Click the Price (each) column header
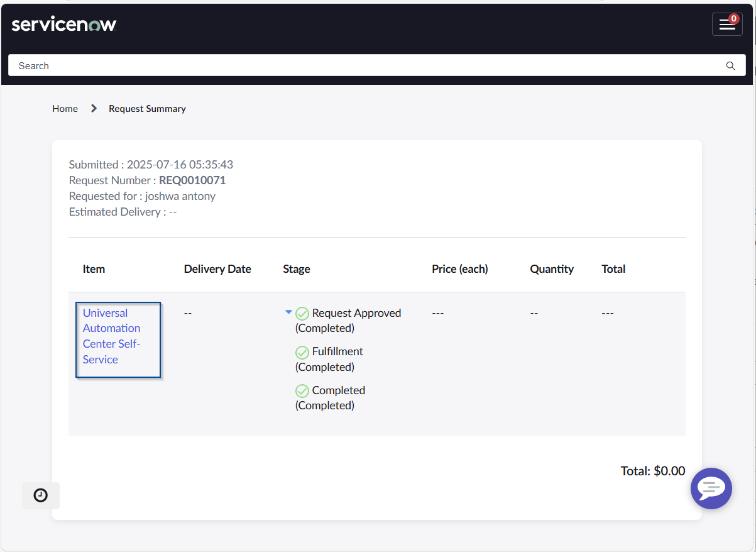Viewport: 756px width, 552px height. coord(460,269)
